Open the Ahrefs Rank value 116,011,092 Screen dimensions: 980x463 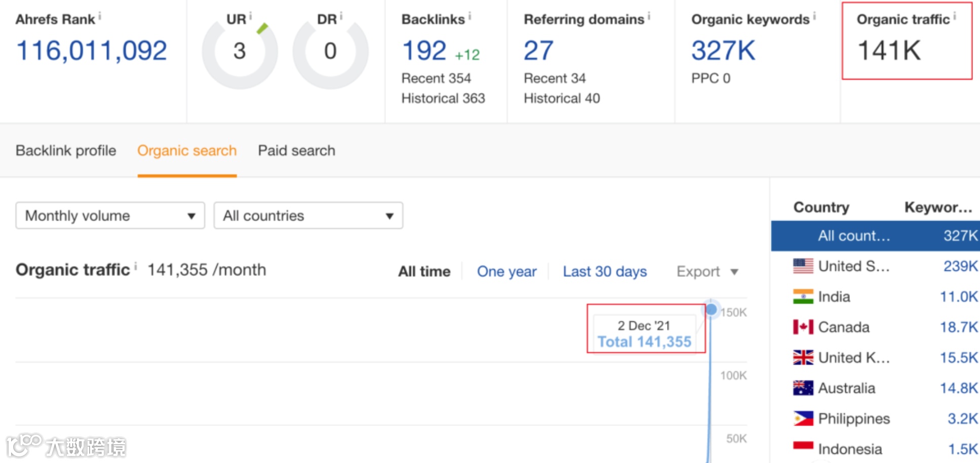point(92,51)
